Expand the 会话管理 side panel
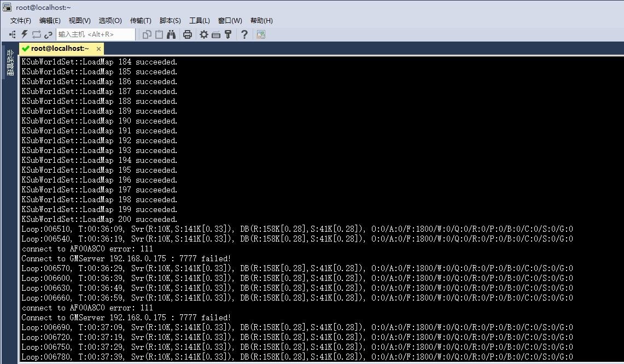Image resolution: width=624 pixels, height=364 pixels. (10, 62)
